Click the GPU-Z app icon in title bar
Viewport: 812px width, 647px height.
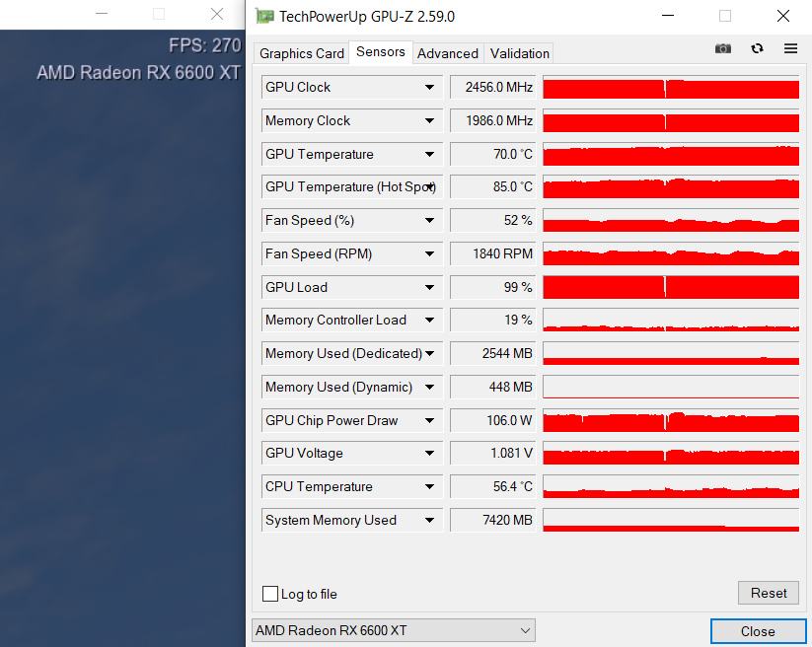point(264,17)
